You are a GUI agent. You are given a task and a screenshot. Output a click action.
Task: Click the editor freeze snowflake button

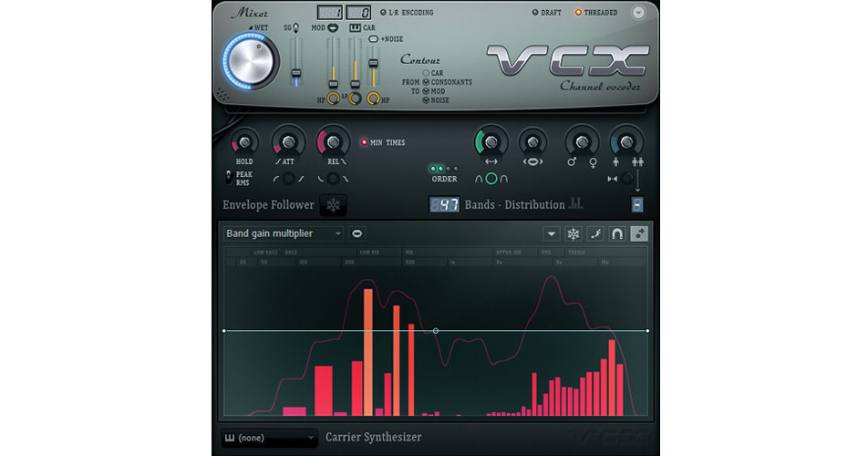tap(573, 234)
